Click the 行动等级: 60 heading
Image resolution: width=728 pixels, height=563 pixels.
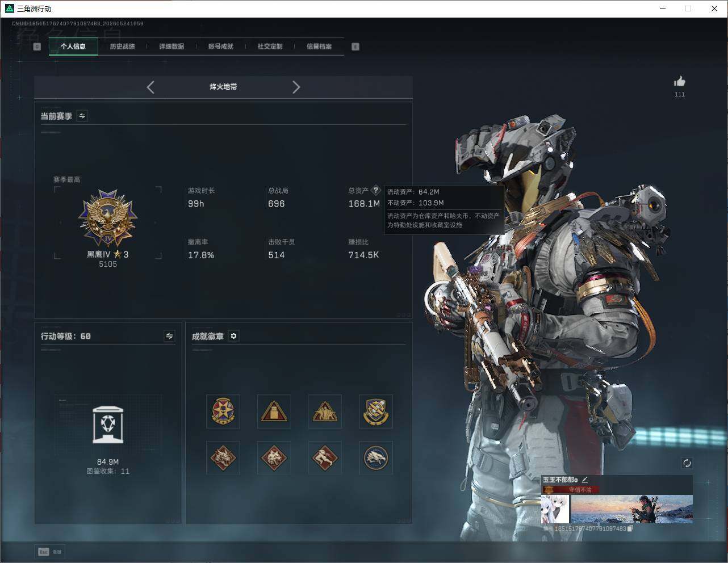(66, 336)
